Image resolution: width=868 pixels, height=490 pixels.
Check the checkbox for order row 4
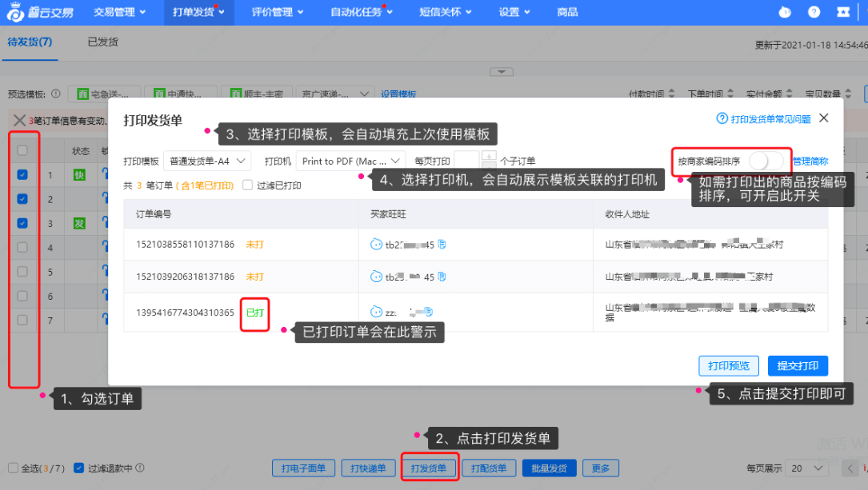22,247
